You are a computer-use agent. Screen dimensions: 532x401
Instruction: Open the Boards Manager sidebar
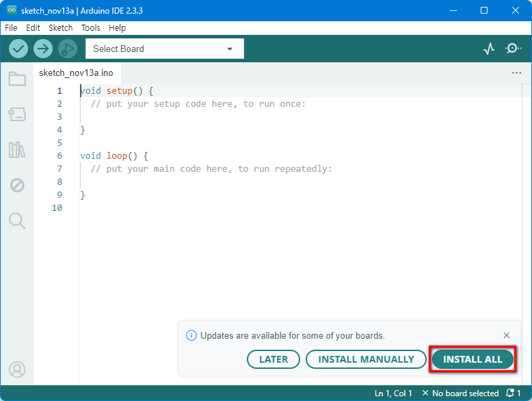pyautogui.click(x=17, y=114)
